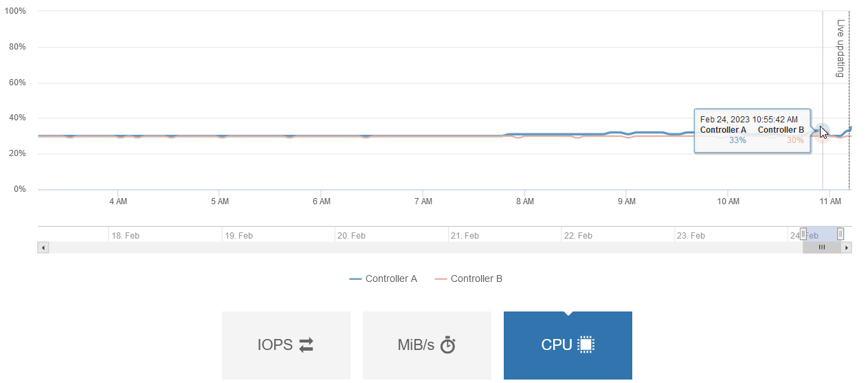Screen dimensions: 868x383
Task: Click the 11 AM axis label
Action: (830, 202)
